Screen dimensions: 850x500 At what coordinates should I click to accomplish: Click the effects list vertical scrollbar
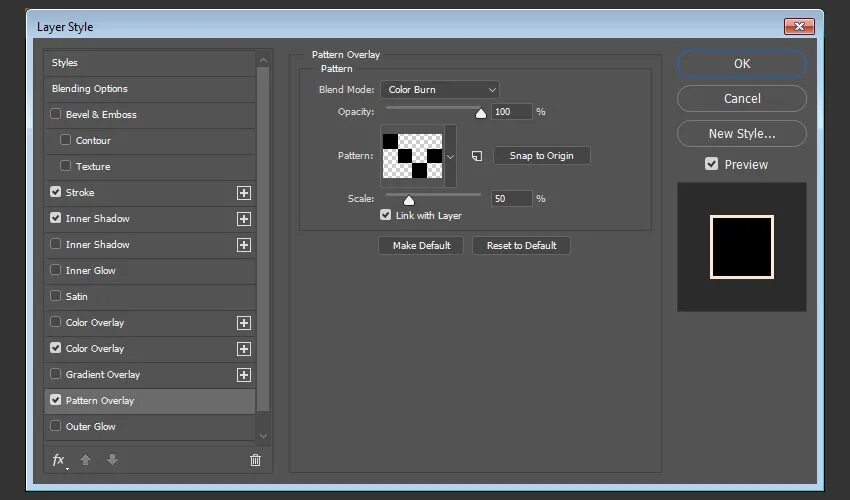click(x=263, y=239)
